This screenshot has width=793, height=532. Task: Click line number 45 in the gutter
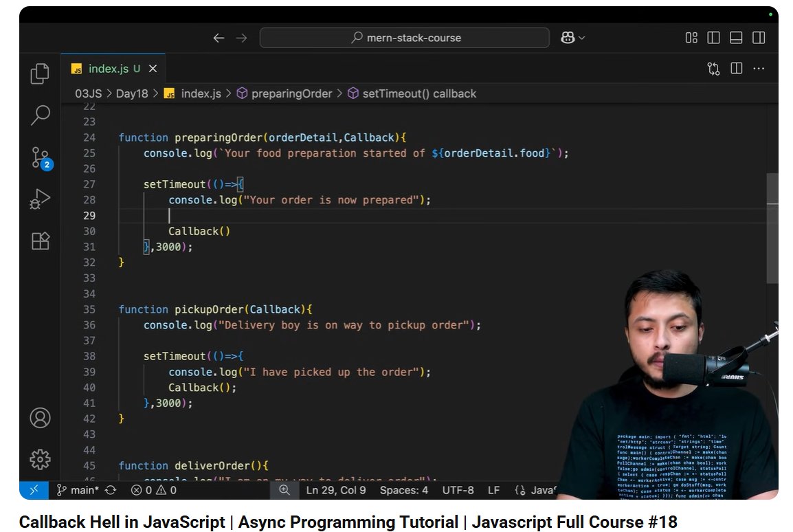[x=89, y=466]
